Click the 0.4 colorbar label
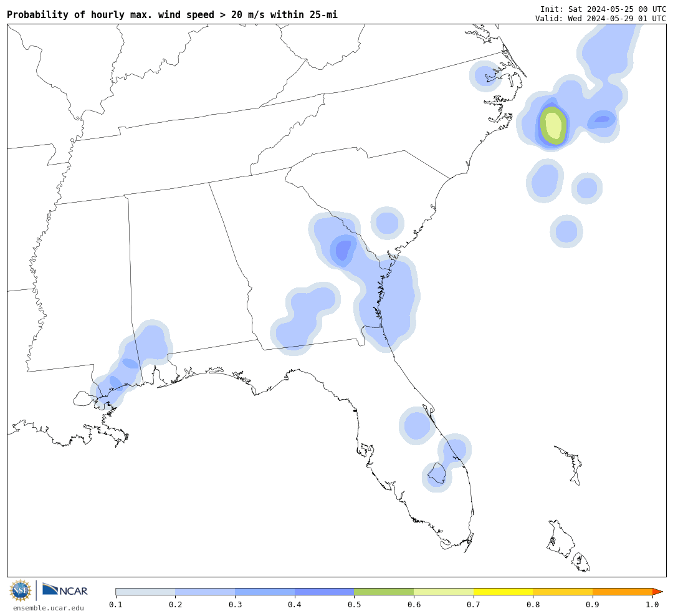The width and height of the screenshot is (673, 616). [295, 605]
